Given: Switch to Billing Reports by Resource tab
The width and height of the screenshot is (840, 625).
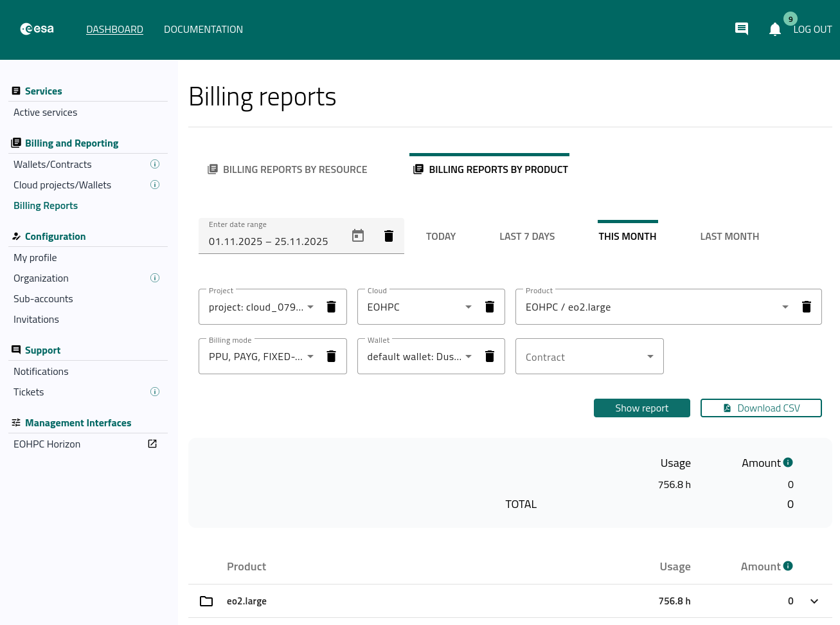Looking at the screenshot, I should 287,170.
